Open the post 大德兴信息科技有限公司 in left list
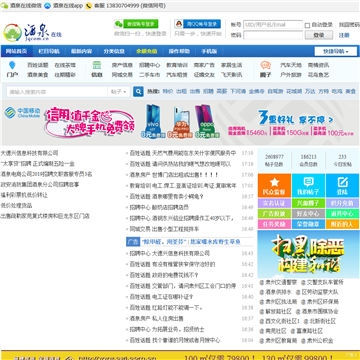Image resolution: width=360 pixels, height=360 pixels. tap(29, 153)
